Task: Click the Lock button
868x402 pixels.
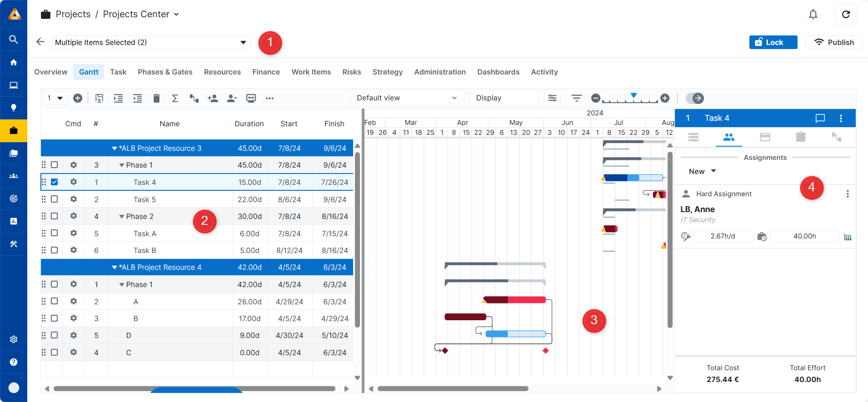Action: click(x=773, y=42)
